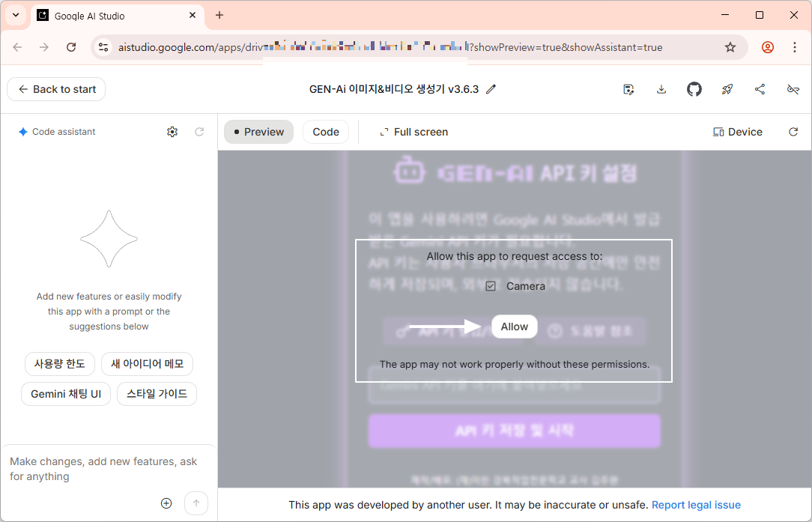Select the 새 아이디어 메모 suggestion

pyautogui.click(x=147, y=363)
